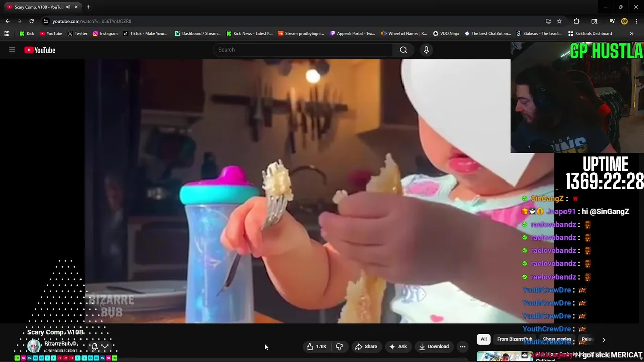Screen dimensions: 644x362
Task: Reload the current page
Action: coord(31,21)
